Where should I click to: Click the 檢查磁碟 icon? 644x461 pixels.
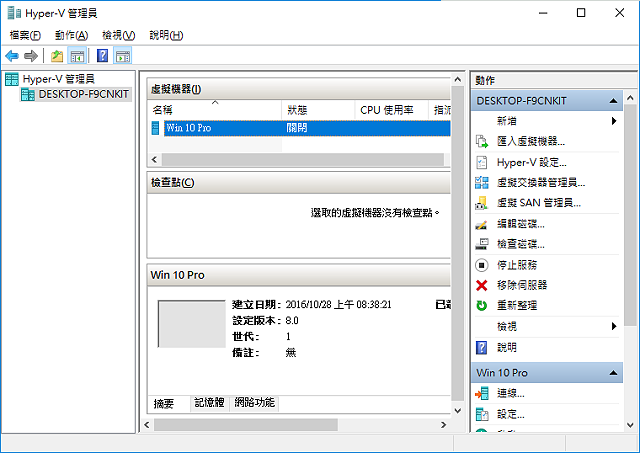482,244
